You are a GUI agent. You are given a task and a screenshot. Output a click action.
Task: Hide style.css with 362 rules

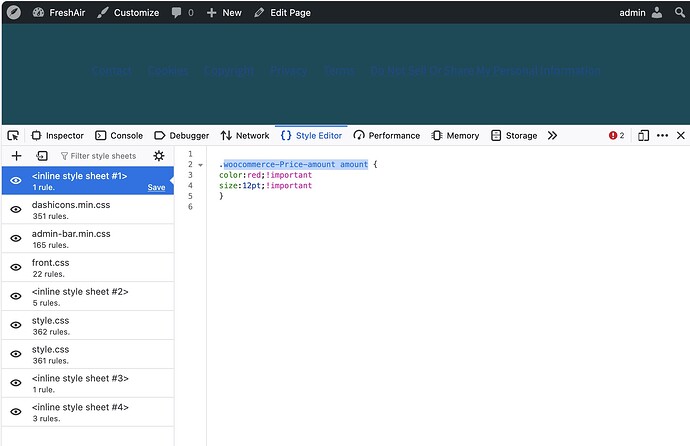[x=16, y=325]
